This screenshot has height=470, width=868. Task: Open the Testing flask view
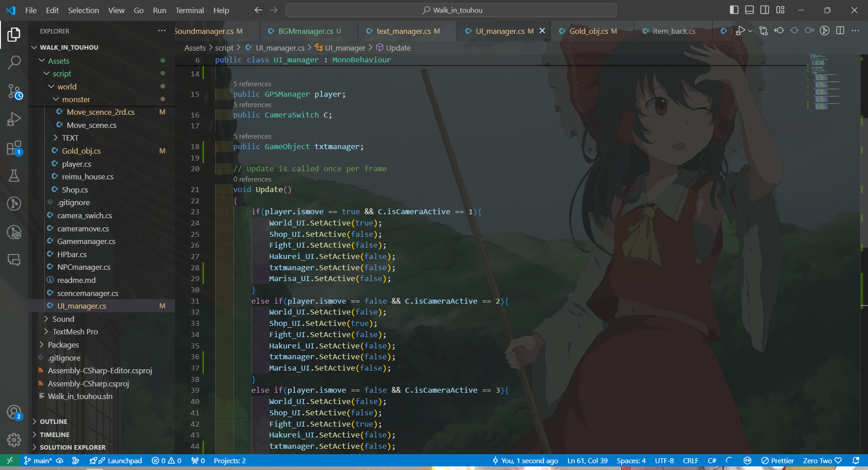tap(14, 176)
